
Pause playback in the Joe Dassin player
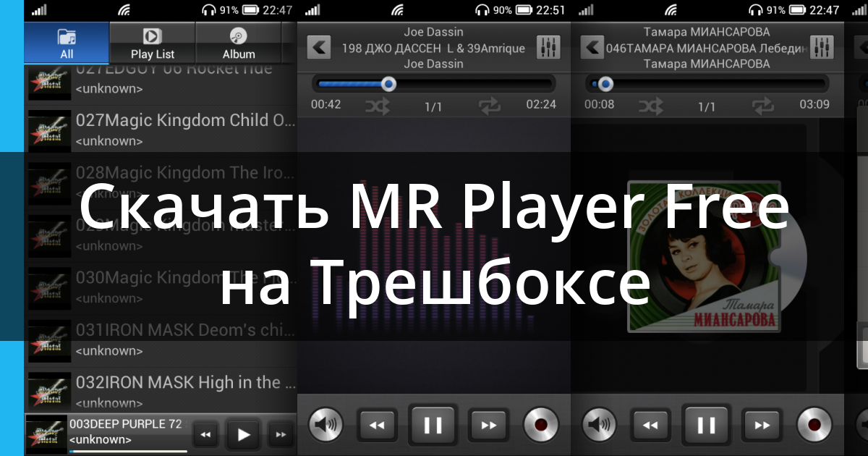433,424
